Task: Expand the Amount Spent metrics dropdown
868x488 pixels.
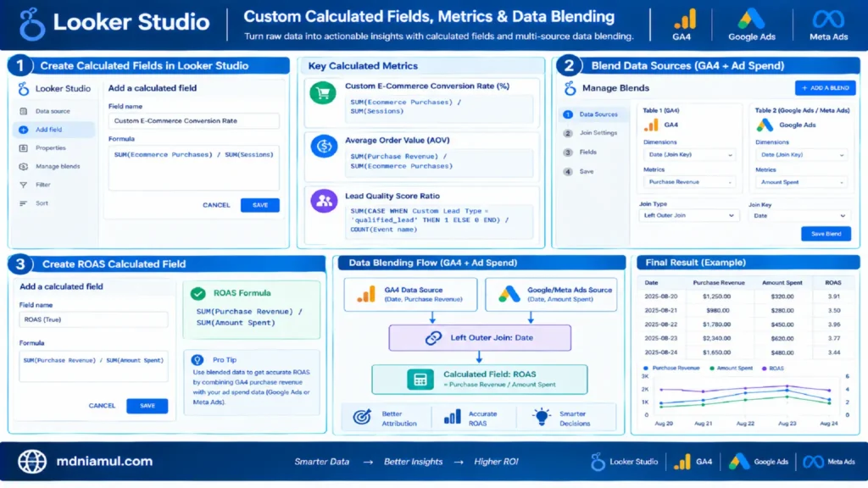Action: [x=801, y=182]
